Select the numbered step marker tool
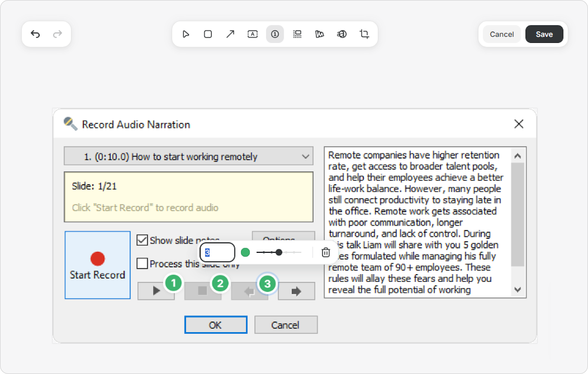Screen dimensions: 588x374 [x=275, y=34]
